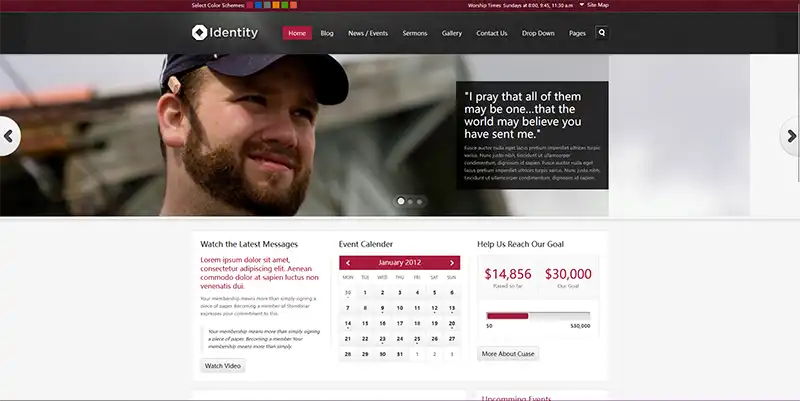
Task: Open the Sermons menu item
Action: point(414,33)
